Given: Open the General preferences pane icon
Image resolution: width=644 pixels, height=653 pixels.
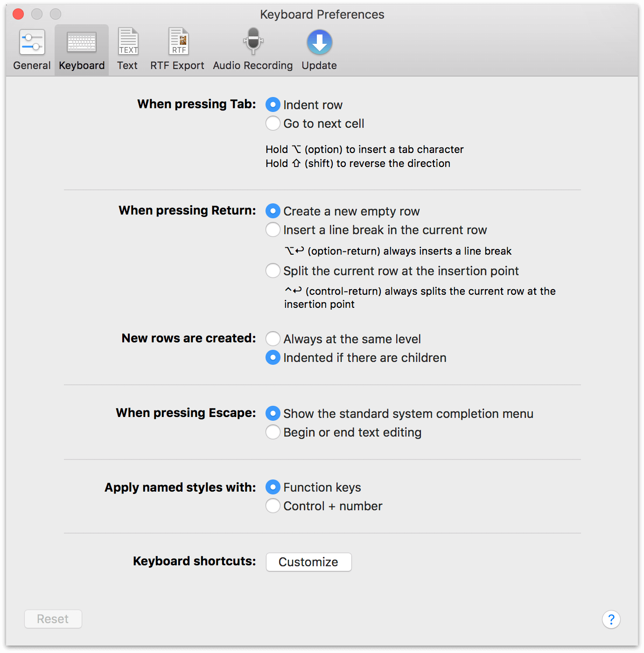Looking at the screenshot, I should click(32, 42).
